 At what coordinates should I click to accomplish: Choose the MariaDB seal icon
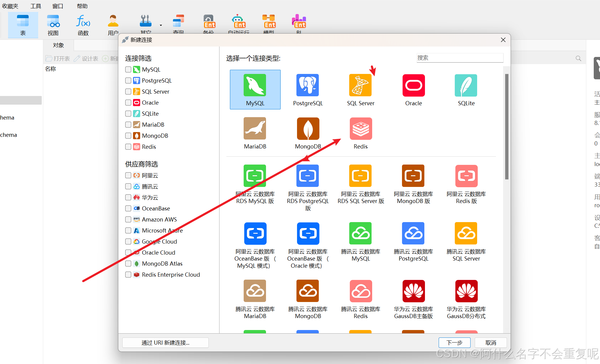255,129
